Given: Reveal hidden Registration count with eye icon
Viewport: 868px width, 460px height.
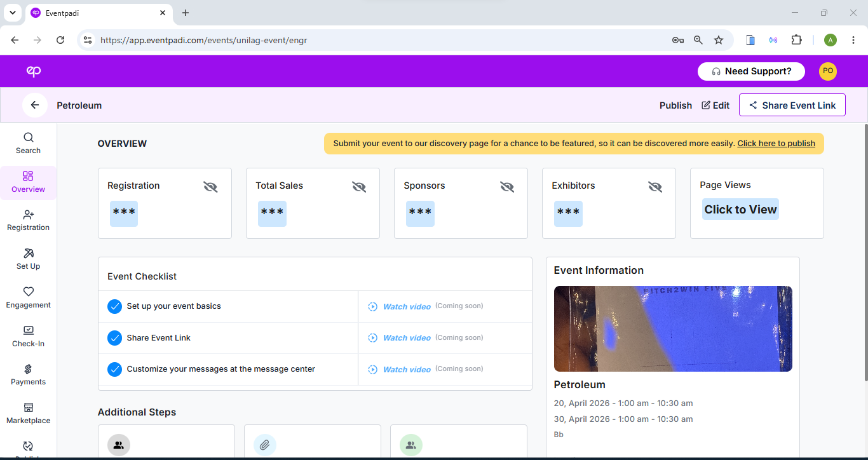Looking at the screenshot, I should tap(210, 187).
